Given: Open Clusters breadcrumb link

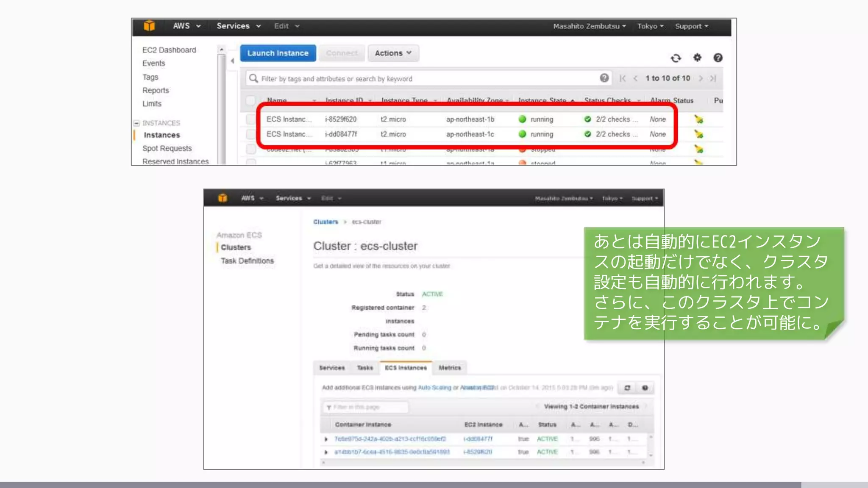Looking at the screenshot, I should 325,222.
